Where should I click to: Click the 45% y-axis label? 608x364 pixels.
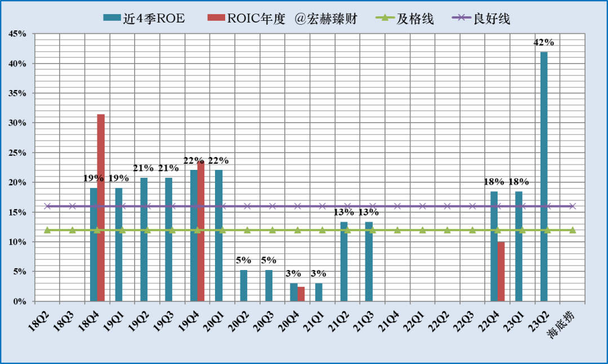coord(17,34)
